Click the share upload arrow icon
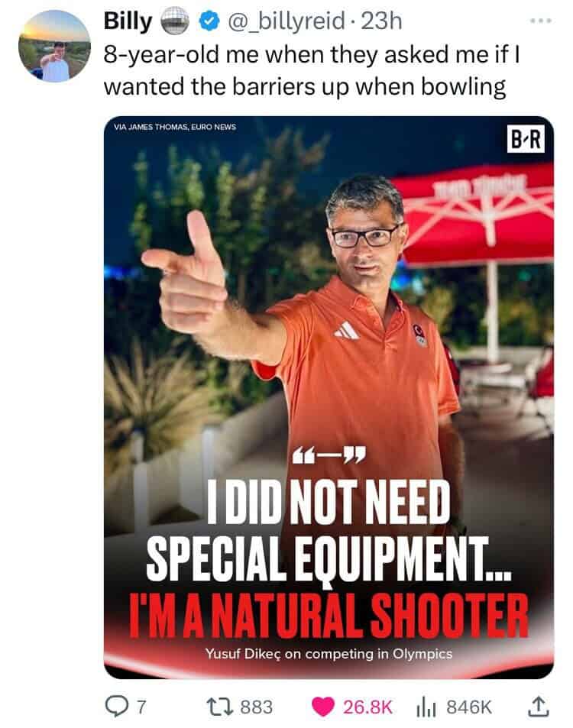This screenshot has height=728, width=573. tap(538, 706)
